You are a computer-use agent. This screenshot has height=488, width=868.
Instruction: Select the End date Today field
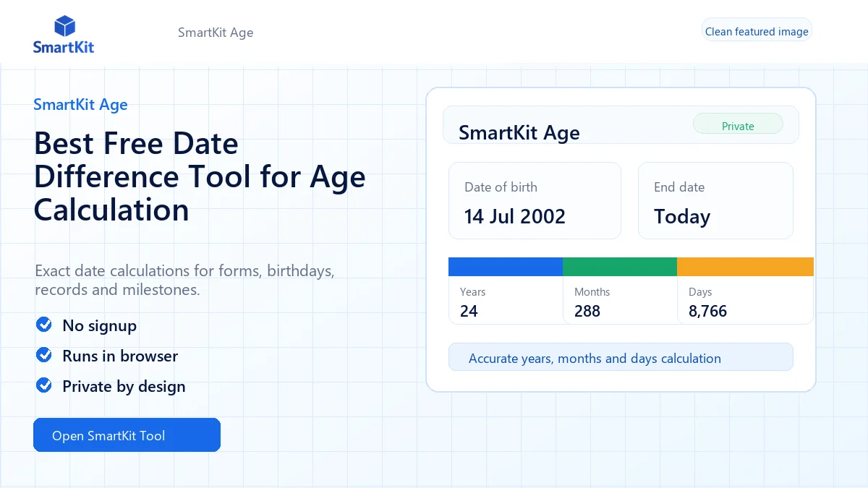click(715, 200)
